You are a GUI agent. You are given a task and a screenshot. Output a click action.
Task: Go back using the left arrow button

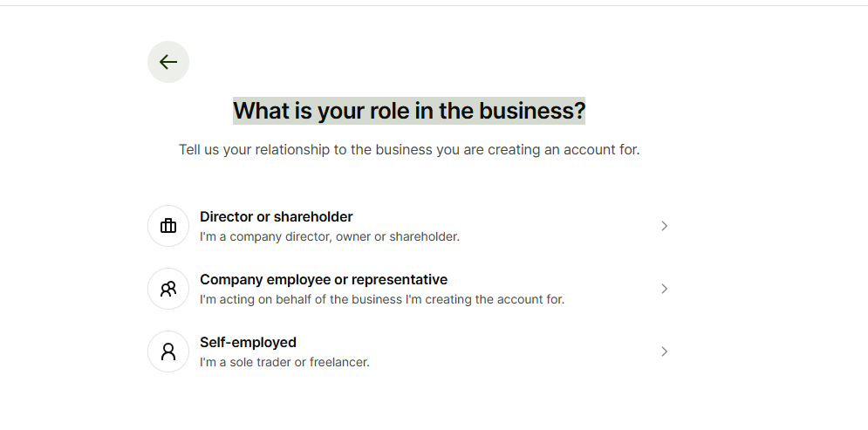168,62
